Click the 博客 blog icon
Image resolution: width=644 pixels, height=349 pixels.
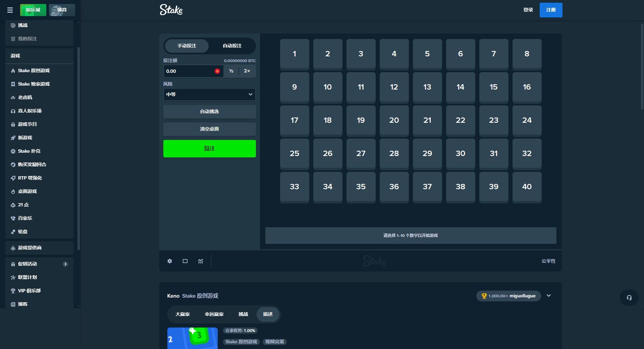[x=13, y=304]
